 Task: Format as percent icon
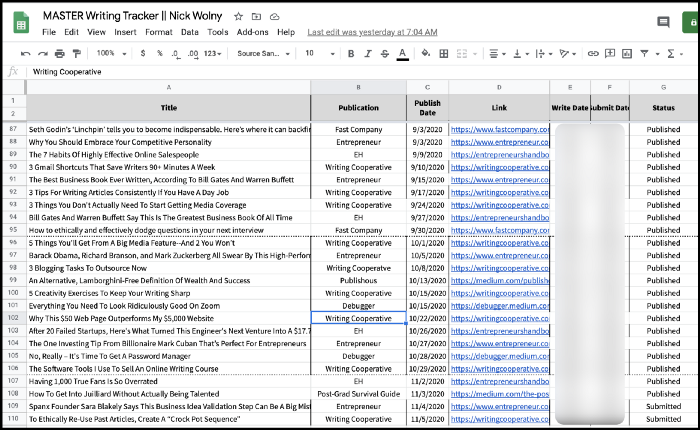(x=159, y=53)
